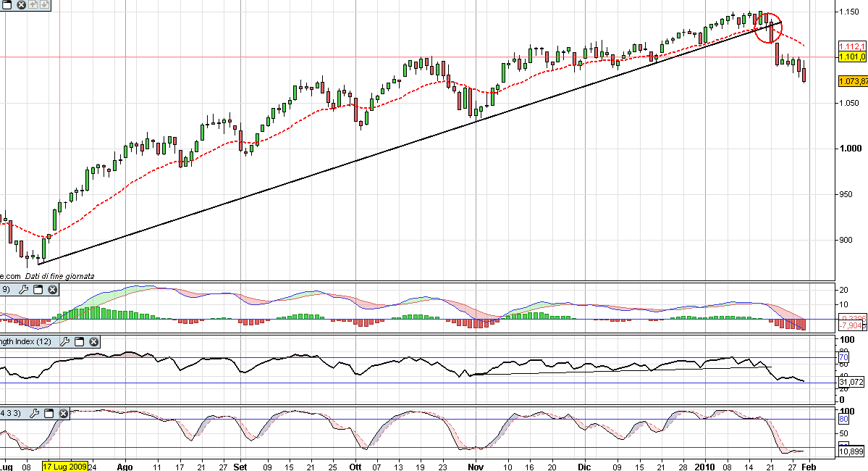Maximize the Stochastic indicator panel
The height and width of the screenshot is (471, 868).
pyautogui.click(x=49, y=413)
